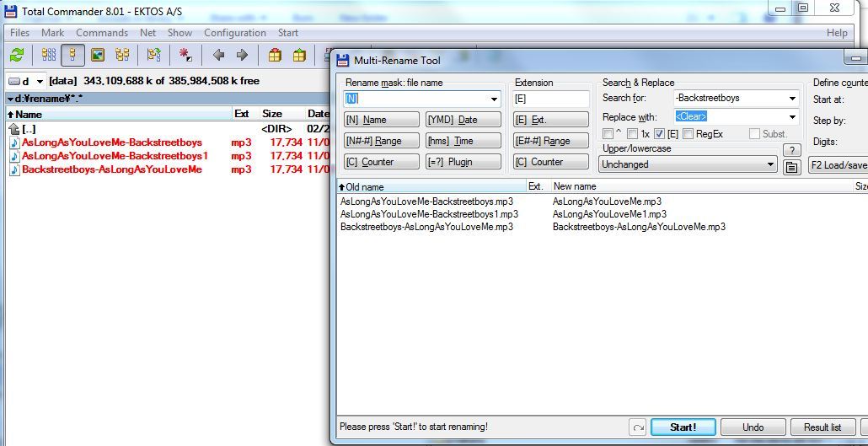This screenshot has height=446, width=868.
Task: Click the red star invert selection icon
Action: (x=185, y=55)
